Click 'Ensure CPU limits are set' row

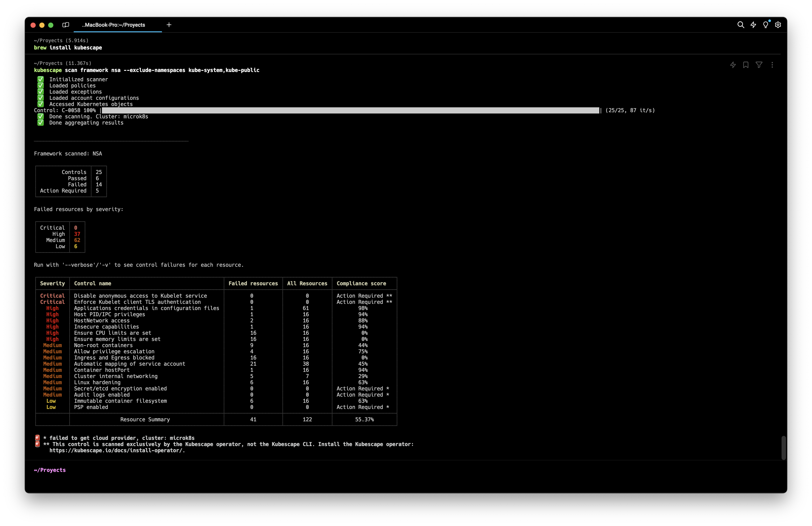216,333
